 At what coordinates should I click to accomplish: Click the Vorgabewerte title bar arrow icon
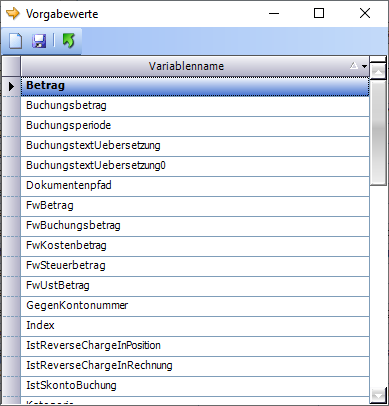point(13,14)
